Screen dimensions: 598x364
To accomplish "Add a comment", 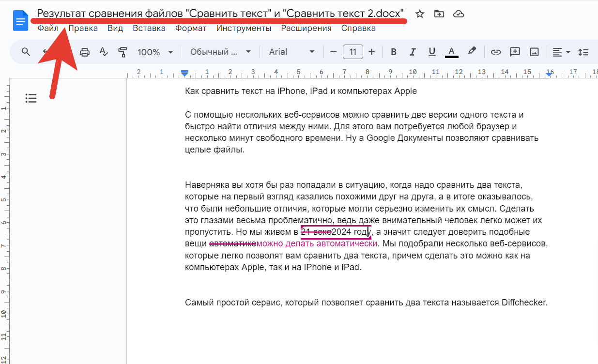I will [x=515, y=52].
